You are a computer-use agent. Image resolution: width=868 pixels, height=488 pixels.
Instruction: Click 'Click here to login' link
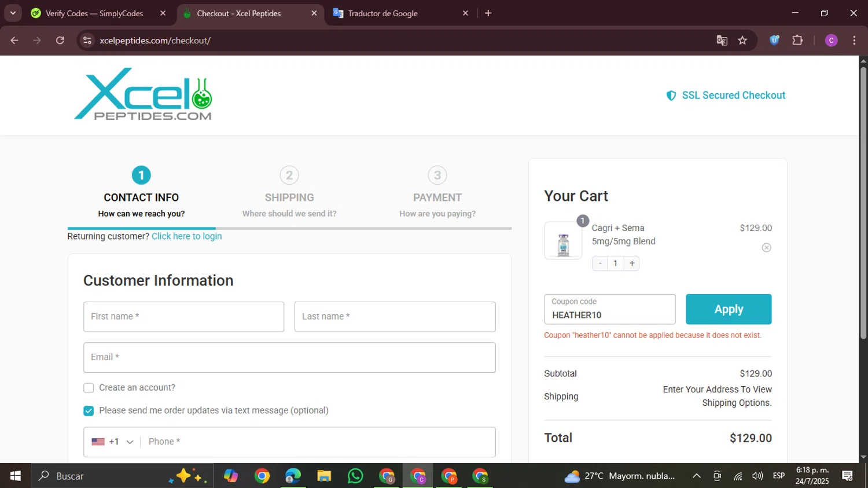(186, 236)
